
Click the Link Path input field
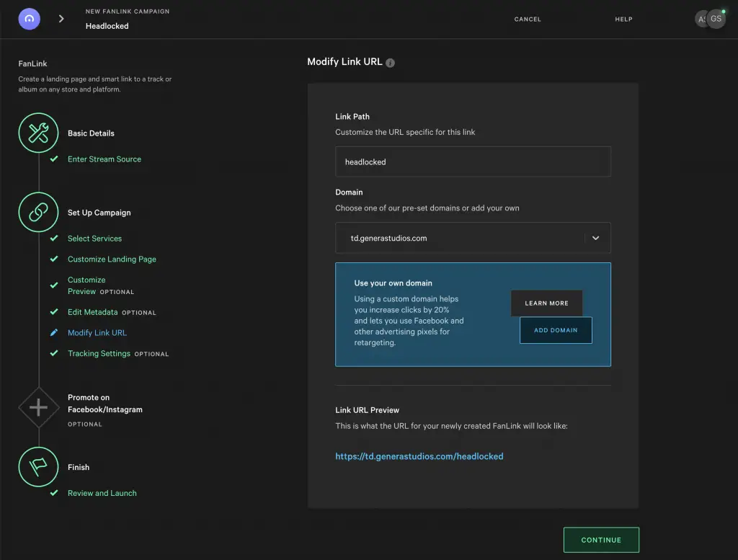click(473, 161)
